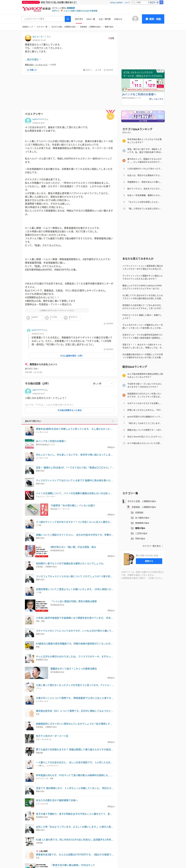The image size is (186, 868).
Task: Open the ログイン link at top
Action: coord(56,11)
